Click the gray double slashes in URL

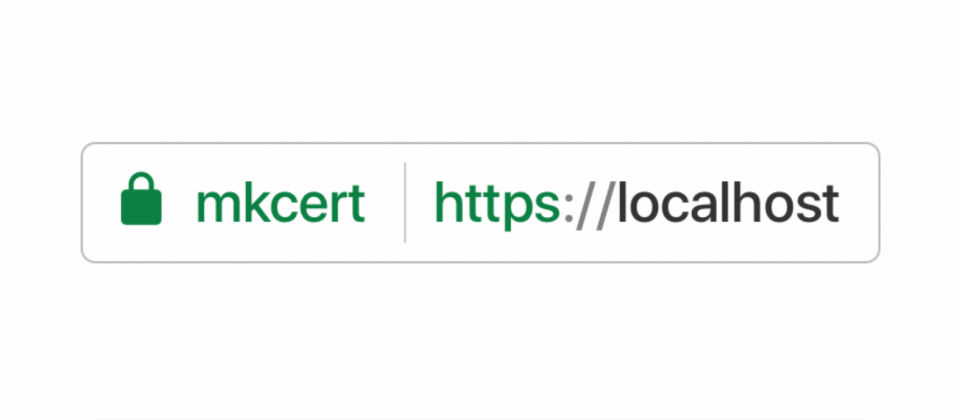click(596, 205)
